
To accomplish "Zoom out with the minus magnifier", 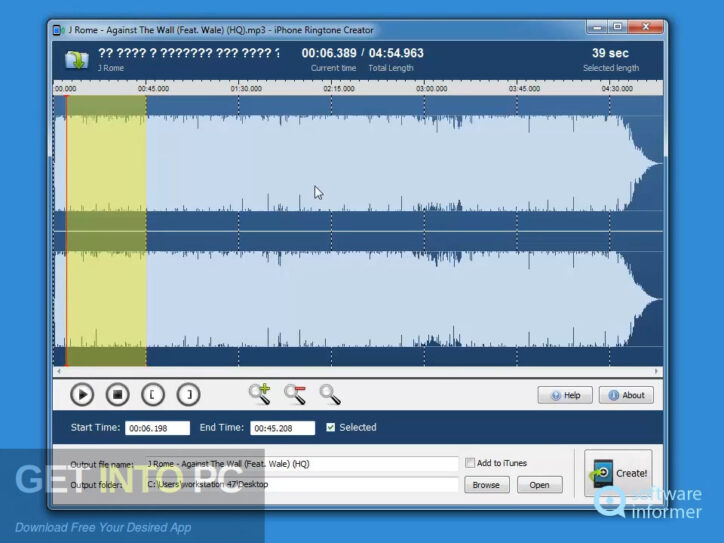I will click(295, 394).
